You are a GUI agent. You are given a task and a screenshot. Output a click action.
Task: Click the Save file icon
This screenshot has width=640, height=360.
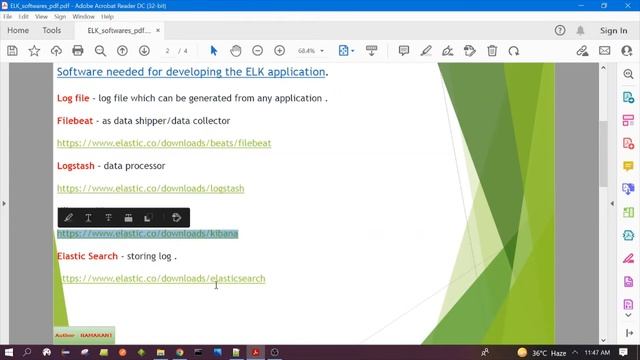pyautogui.click(x=12, y=51)
